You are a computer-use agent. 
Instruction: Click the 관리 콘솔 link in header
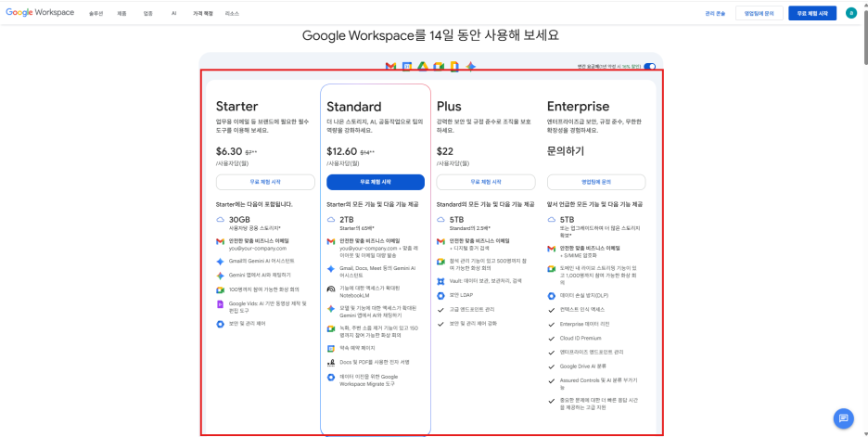pyautogui.click(x=715, y=13)
